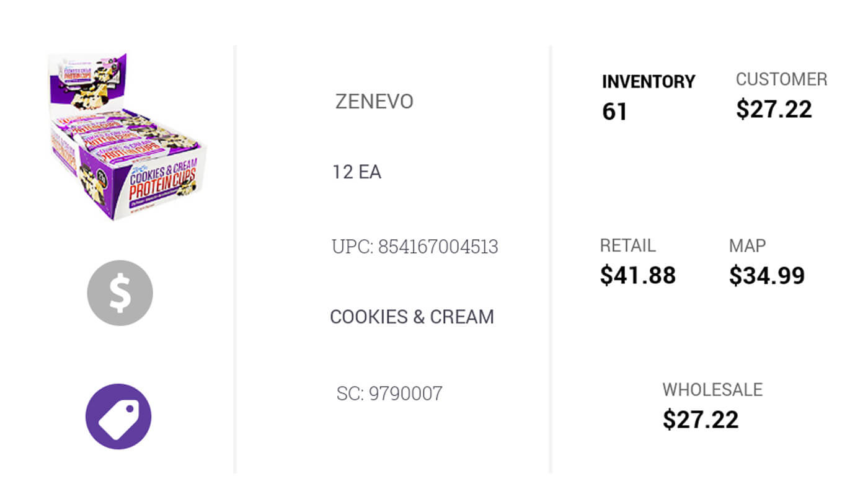Click the gray dollar sign icon
Image resolution: width=868 pixels, height=502 pixels.
pyautogui.click(x=120, y=293)
